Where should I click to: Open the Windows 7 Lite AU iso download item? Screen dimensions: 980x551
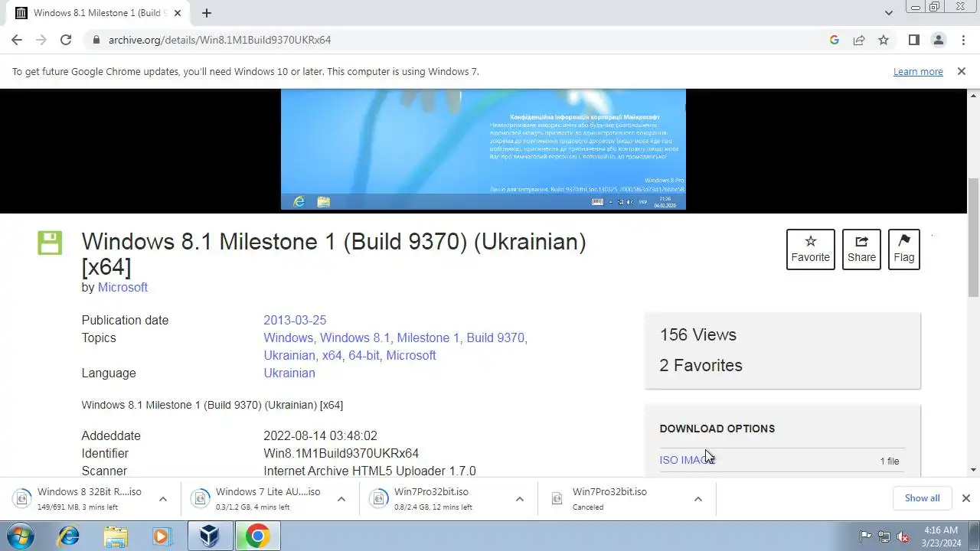(259, 499)
